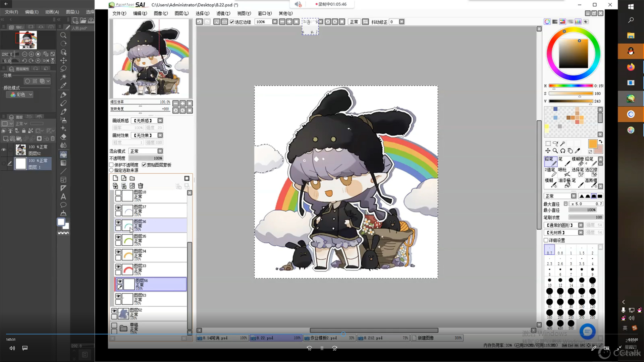Select the zoom magnifier tool in SAI
Screen dimensions: 644x362
click(555, 151)
